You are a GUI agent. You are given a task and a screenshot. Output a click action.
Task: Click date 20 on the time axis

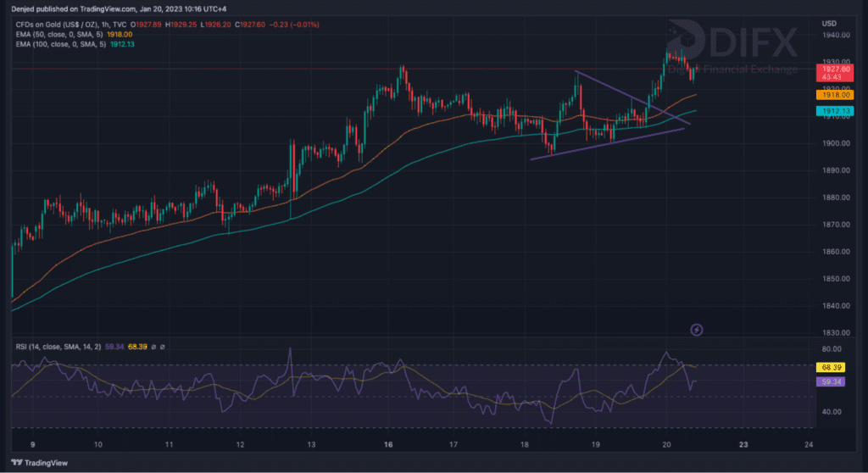pos(668,444)
